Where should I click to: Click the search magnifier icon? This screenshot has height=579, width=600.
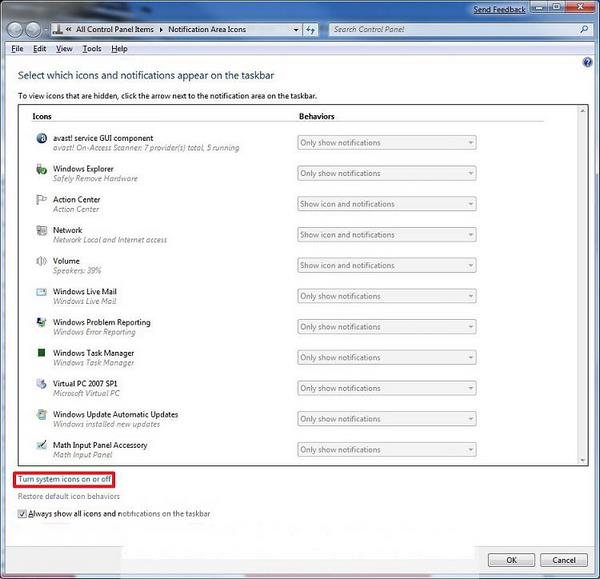point(584,29)
